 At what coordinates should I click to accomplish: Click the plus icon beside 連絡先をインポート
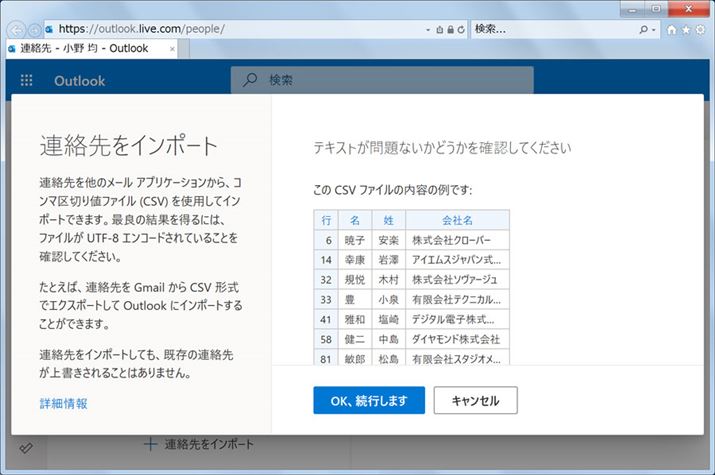(x=150, y=443)
